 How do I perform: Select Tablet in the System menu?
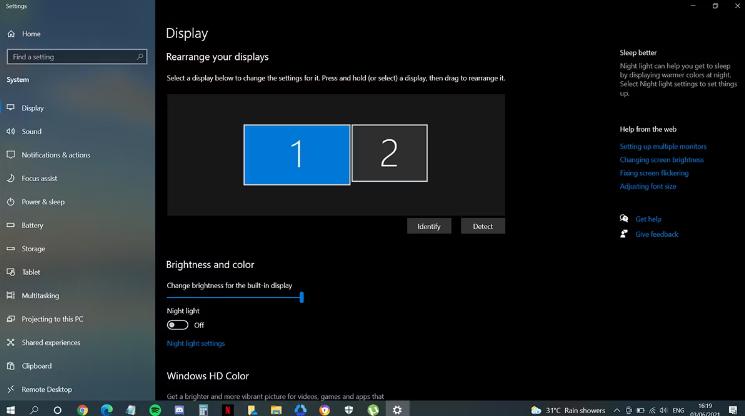pos(31,272)
